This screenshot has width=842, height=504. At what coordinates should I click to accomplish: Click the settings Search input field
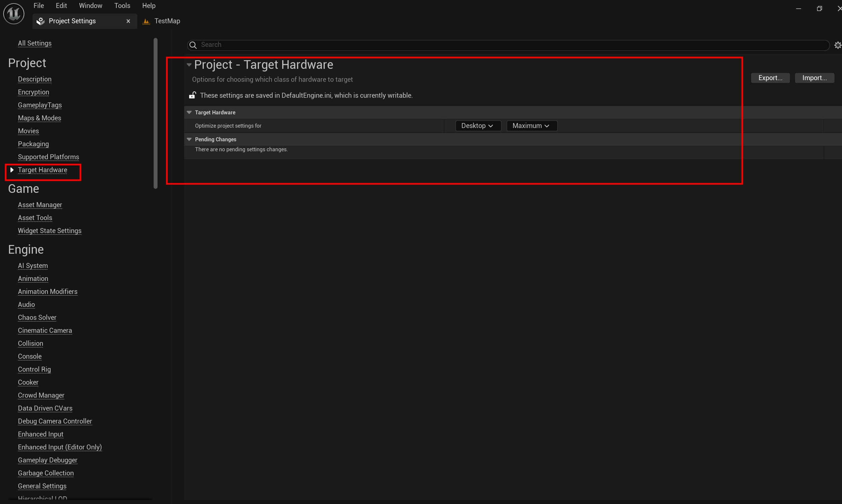pyautogui.click(x=508, y=45)
